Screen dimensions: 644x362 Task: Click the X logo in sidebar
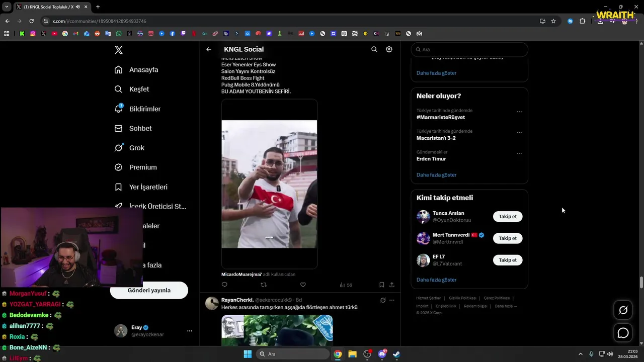[118, 50]
